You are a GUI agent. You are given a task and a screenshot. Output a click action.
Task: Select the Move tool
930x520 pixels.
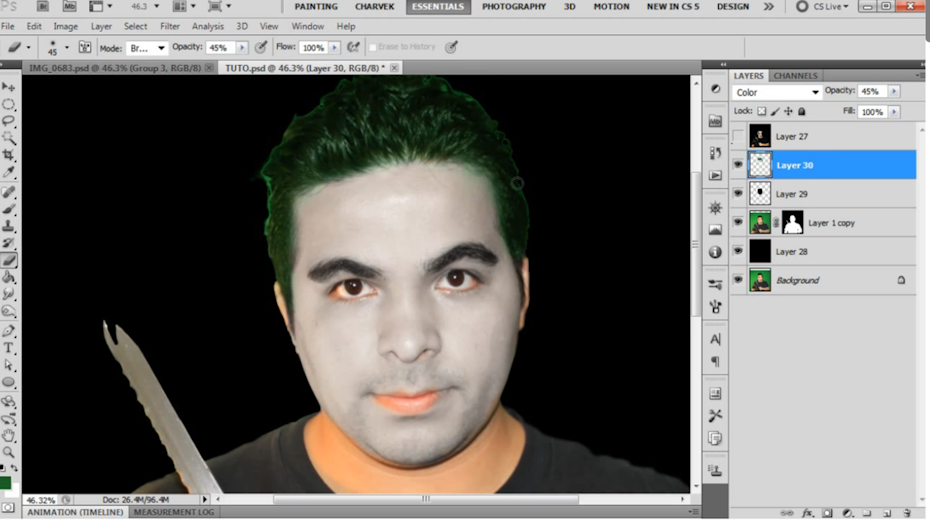(x=9, y=88)
